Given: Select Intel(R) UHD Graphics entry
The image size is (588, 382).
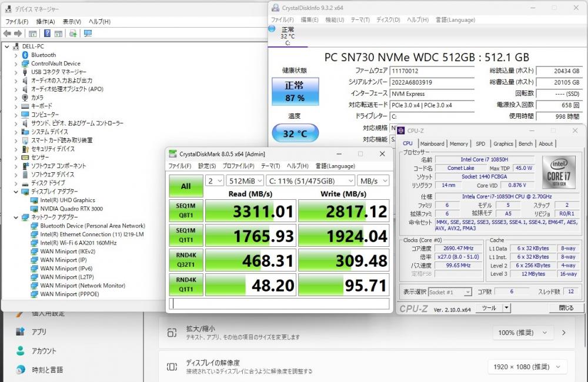Looking at the screenshot, I should (x=68, y=200).
